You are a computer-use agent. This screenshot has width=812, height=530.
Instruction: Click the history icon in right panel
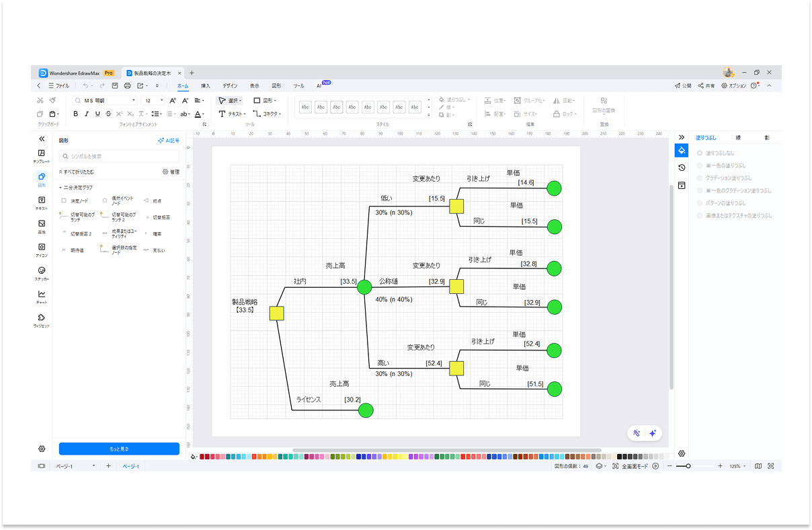click(x=682, y=167)
